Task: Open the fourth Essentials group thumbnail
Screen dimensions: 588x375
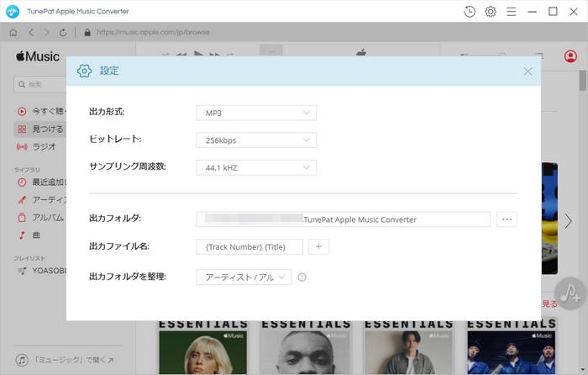Action: pos(512,347)
